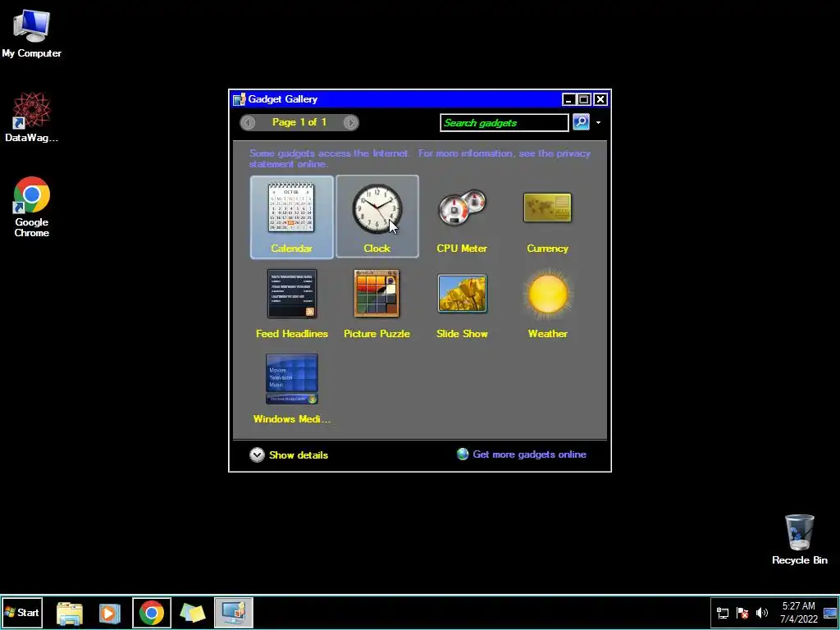Click the 'CPU Meter' label text

462,248
